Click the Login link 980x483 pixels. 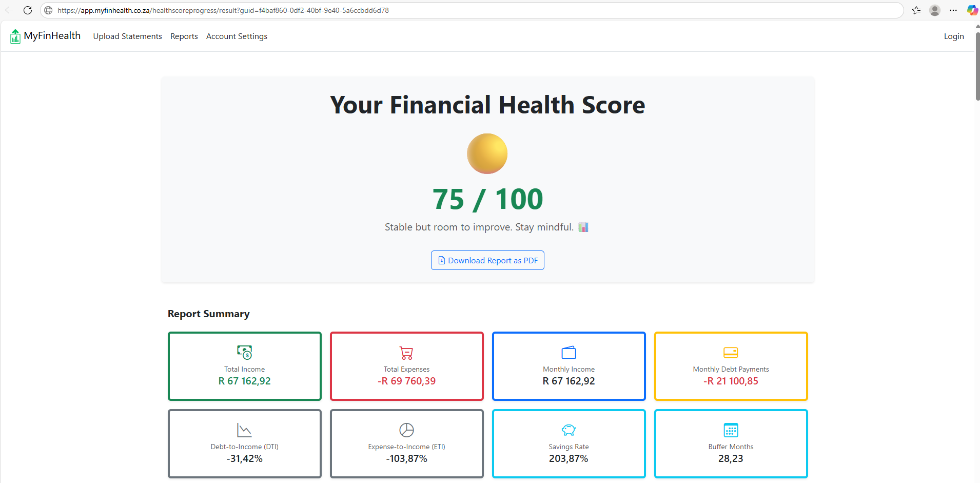pyautogui.click(x=954, y=36)
